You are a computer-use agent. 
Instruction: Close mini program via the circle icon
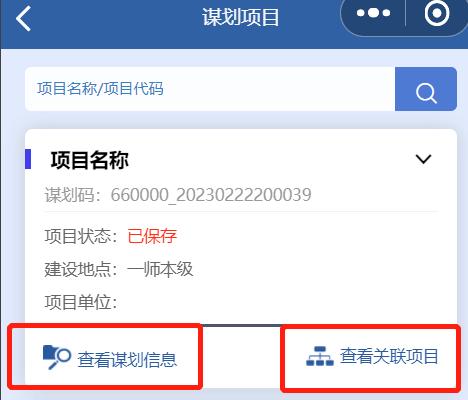point(437,13)
